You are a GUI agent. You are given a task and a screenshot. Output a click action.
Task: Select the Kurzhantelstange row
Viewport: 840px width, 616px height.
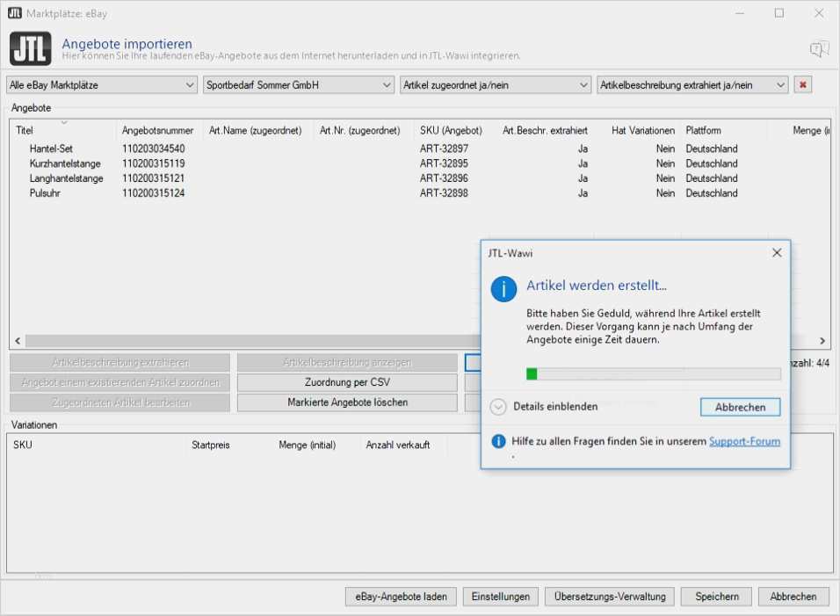[x=419, y=163]
